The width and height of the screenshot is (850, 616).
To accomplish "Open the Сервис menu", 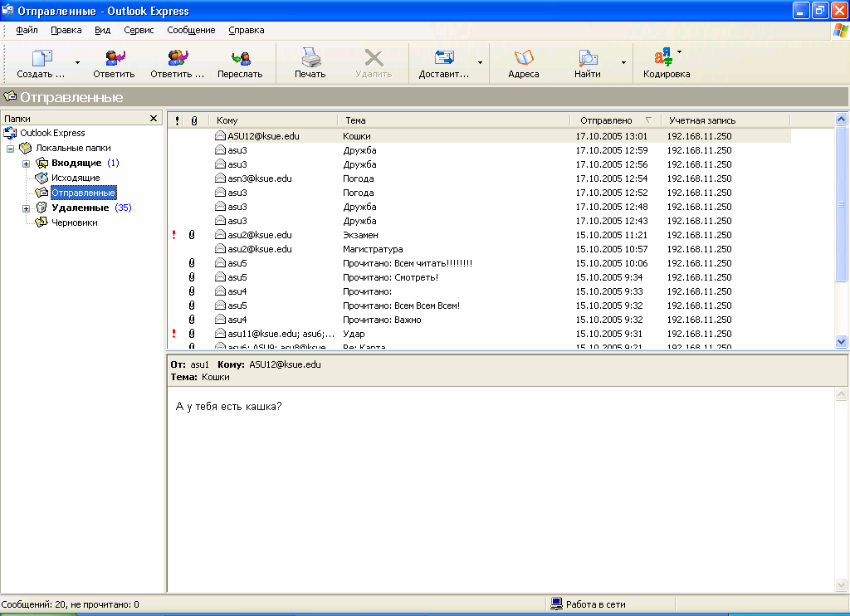I will (139, 30).
